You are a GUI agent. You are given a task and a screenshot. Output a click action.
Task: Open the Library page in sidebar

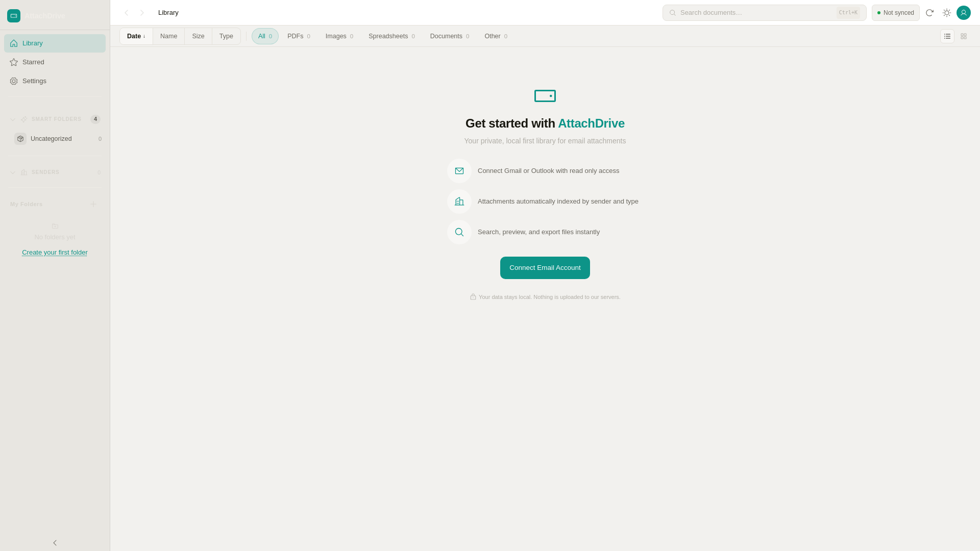[x=55, y=43]
